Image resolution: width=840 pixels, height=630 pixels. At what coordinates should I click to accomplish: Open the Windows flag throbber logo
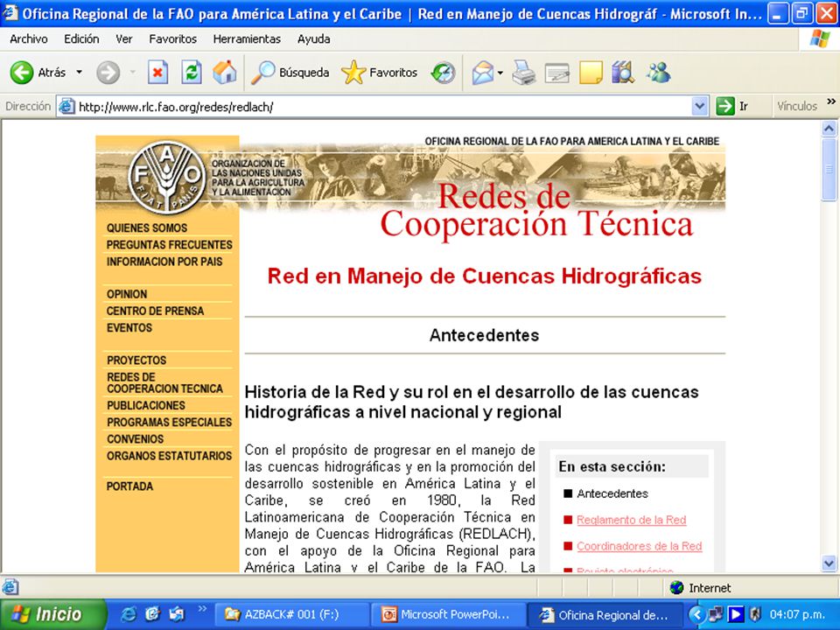(819, 38)
